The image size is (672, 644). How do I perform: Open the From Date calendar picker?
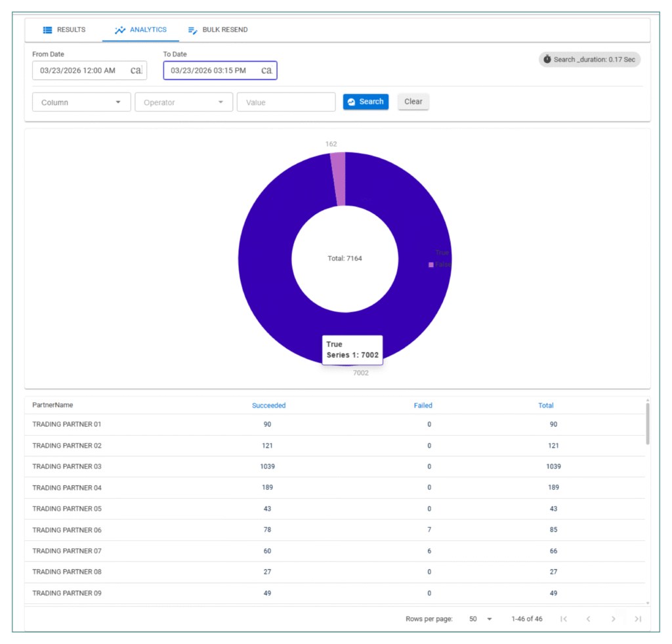coord(136,70)
